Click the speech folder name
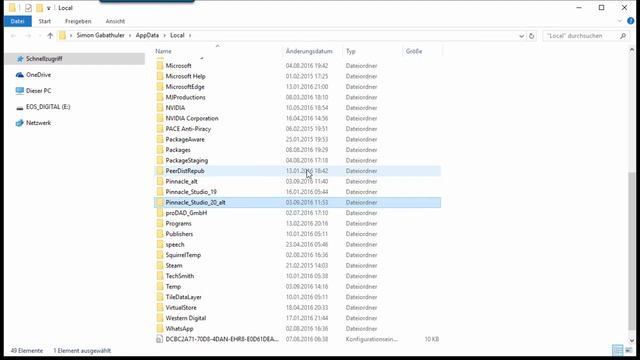640x360 pixels. [x=175, y=244]
